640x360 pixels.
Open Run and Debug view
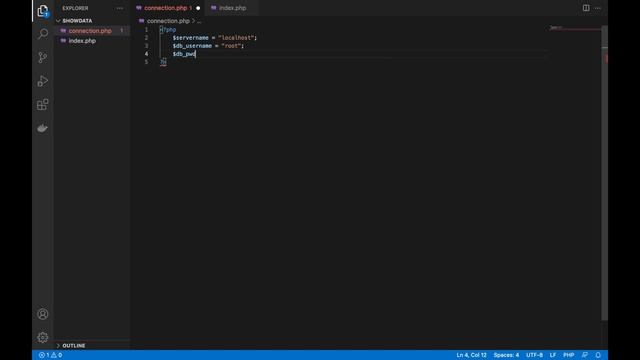[42, 81]
